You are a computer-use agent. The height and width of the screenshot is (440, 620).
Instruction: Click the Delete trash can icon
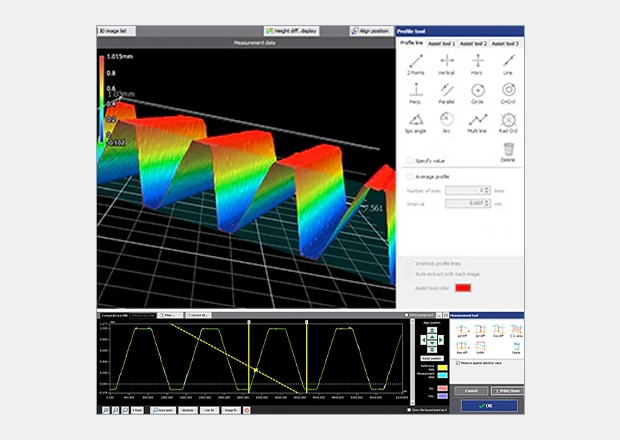click(x=508, y=151)
